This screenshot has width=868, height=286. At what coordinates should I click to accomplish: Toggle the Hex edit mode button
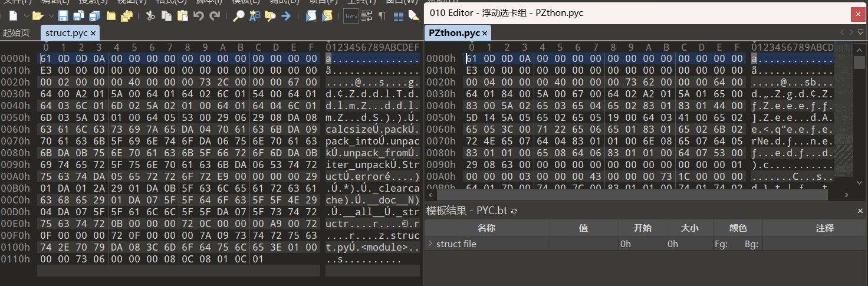[x=350, y=16]
